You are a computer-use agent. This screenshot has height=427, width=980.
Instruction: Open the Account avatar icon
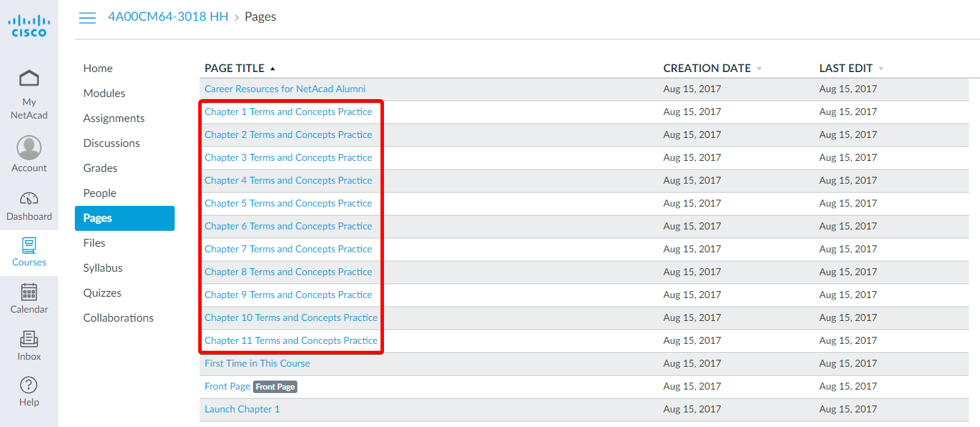(x=29, y=148)
